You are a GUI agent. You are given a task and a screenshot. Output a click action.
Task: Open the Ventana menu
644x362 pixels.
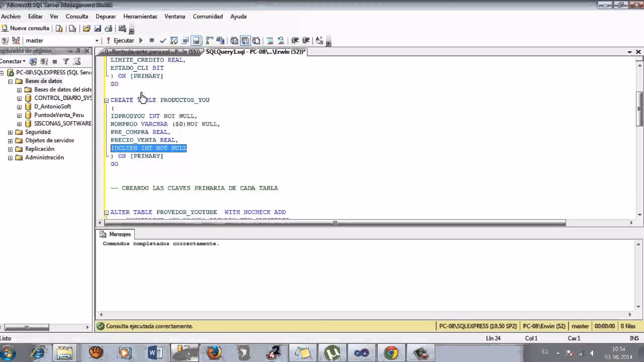tap(175, 17)
